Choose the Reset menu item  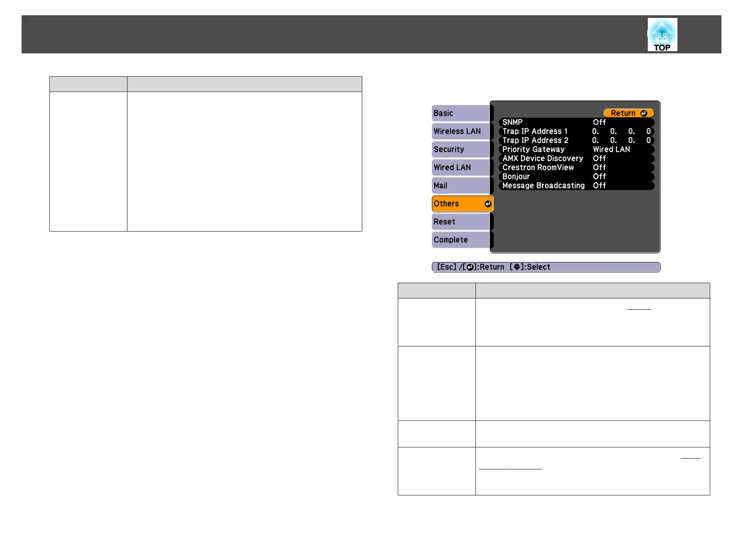(x=461, y=222)
